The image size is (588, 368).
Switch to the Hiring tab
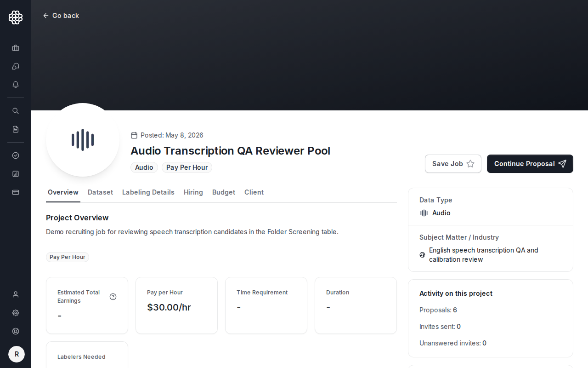[x=193, y=192]
